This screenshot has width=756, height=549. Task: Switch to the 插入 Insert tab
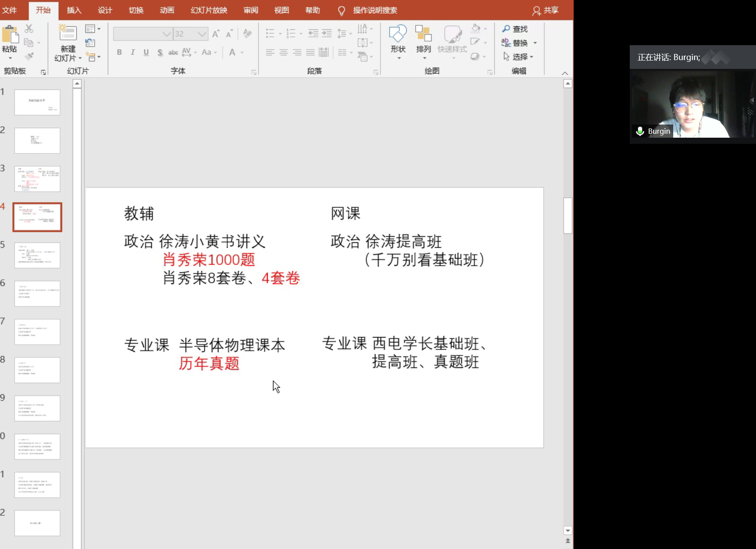click(74, 11)
